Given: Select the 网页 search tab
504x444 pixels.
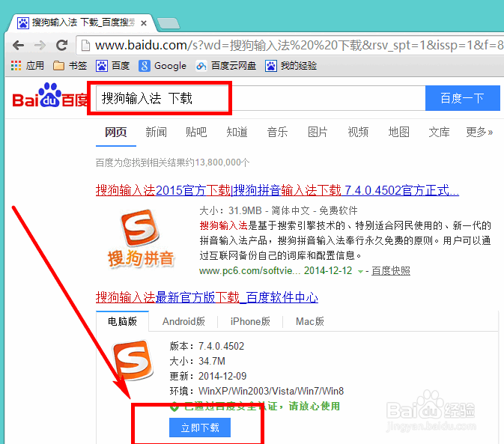Looking at the screenshot, I should coord(116,132).
